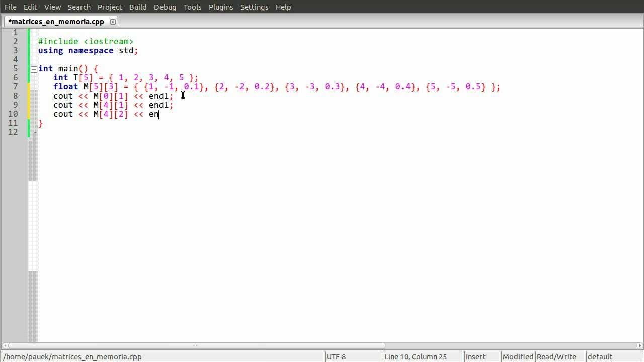Open the Help menu
Screen dimensions: 644x362
(283, 7)
